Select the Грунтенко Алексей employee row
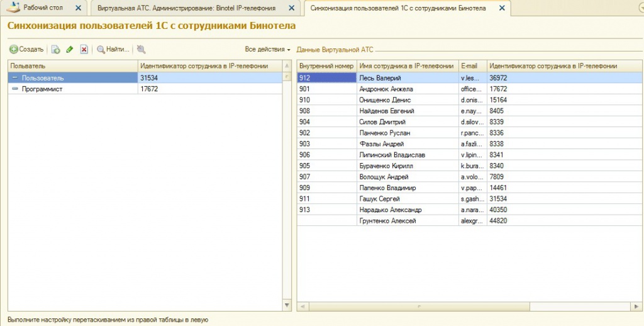 469,221
